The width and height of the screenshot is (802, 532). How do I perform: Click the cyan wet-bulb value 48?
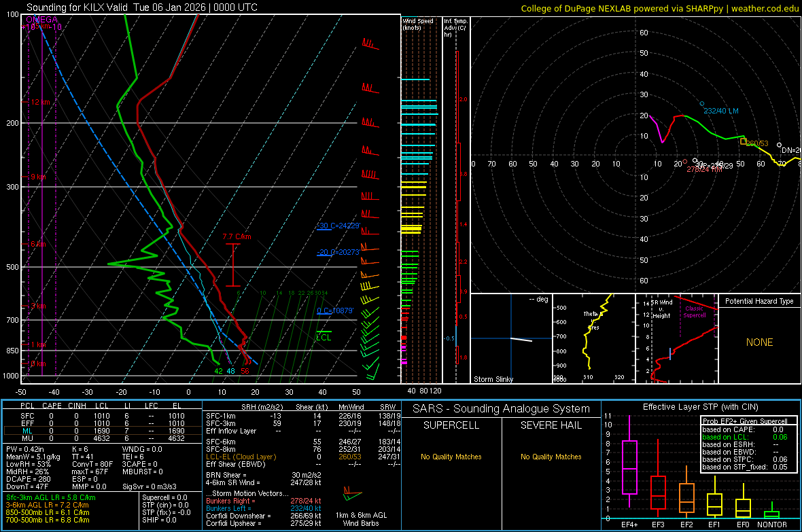pos(230,372)
